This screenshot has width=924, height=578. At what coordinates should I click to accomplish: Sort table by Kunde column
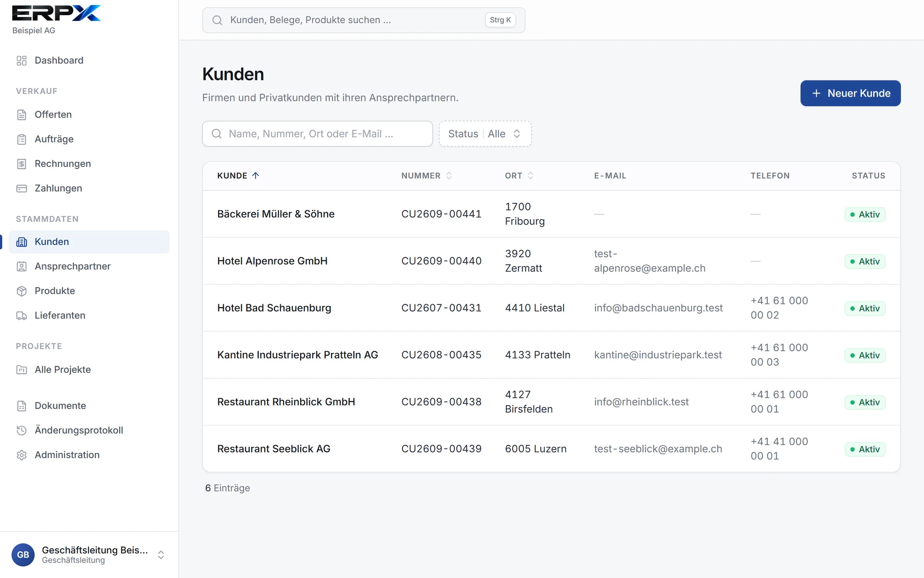(x=238, y=176)
